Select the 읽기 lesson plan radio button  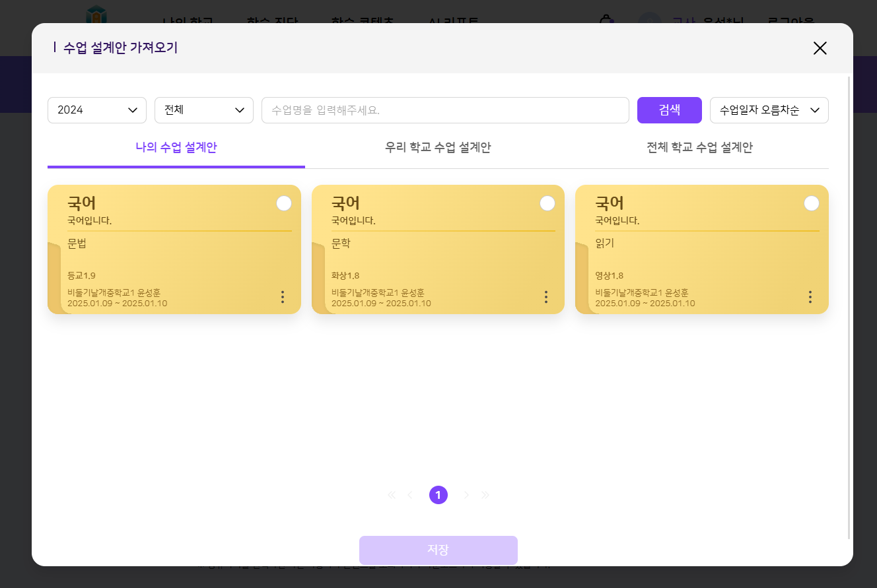812,203
